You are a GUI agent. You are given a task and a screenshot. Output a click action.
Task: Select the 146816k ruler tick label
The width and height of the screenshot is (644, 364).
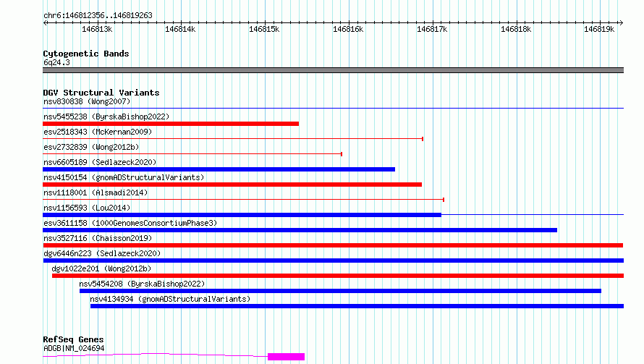pos(348,29)
